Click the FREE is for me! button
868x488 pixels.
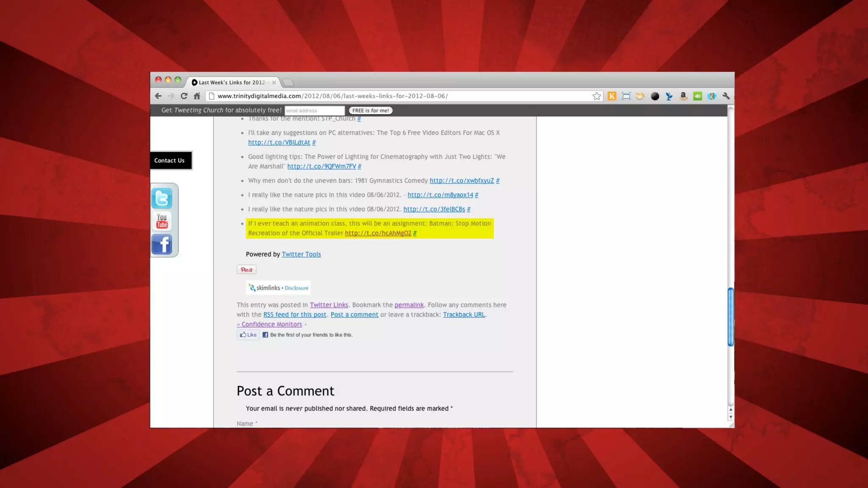[x=371, y=111]
